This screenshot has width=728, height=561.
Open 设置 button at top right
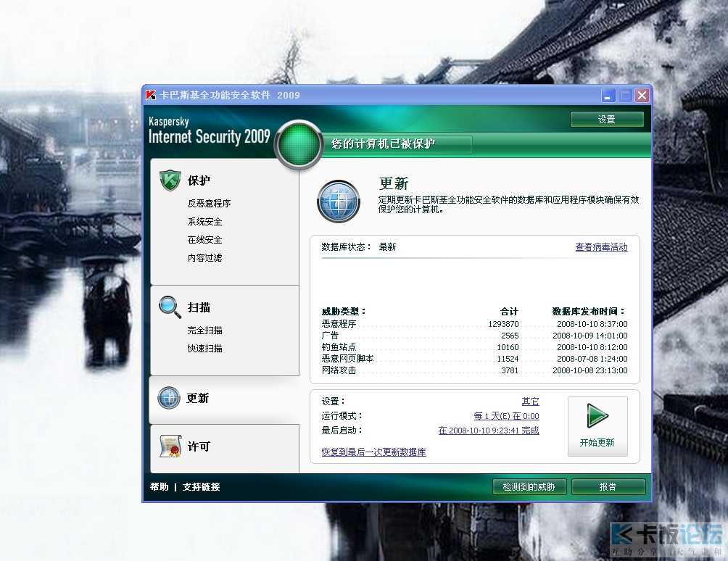coord(607,120)
